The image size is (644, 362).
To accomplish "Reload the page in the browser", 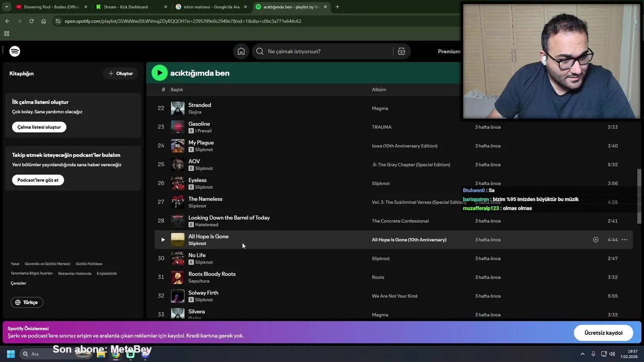I will (x=31, y=21).
